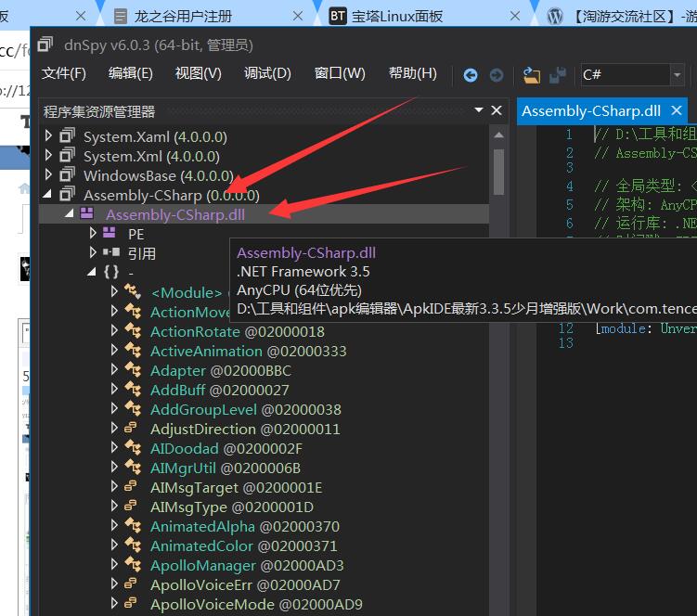Click the save all toolbar icon
Viewport: 697px width, 616px height.
[x=558, y=75]
